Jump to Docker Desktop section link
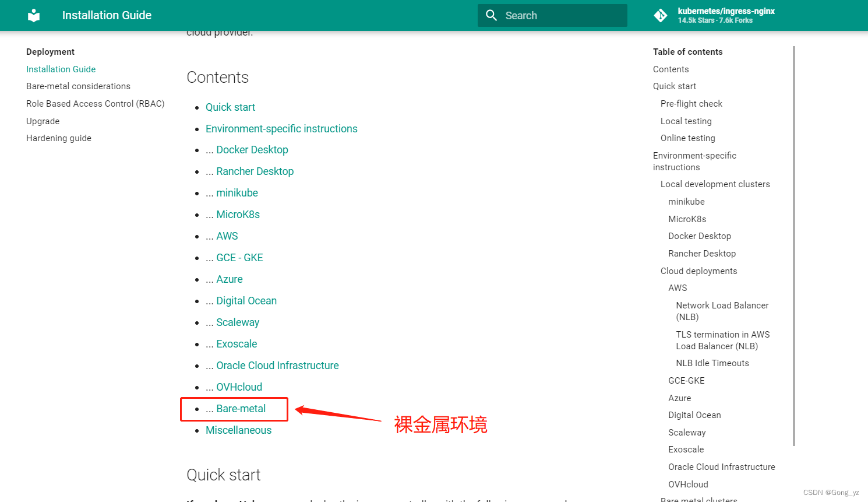Screen dimensions: 868x502 [x=252, y=150]
